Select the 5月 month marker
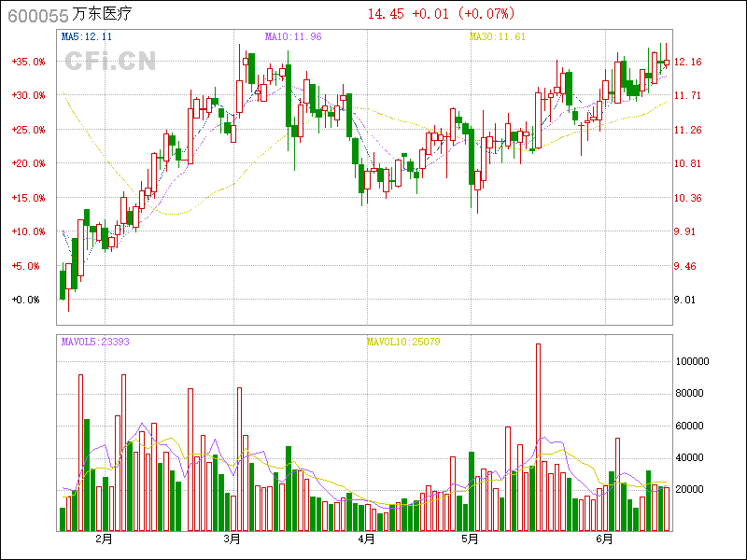 471,539
